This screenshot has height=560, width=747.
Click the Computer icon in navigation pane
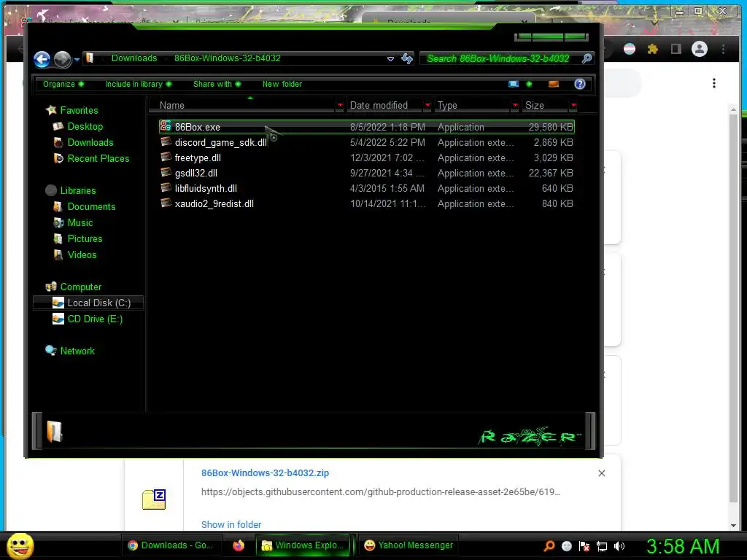coord(51,287)
